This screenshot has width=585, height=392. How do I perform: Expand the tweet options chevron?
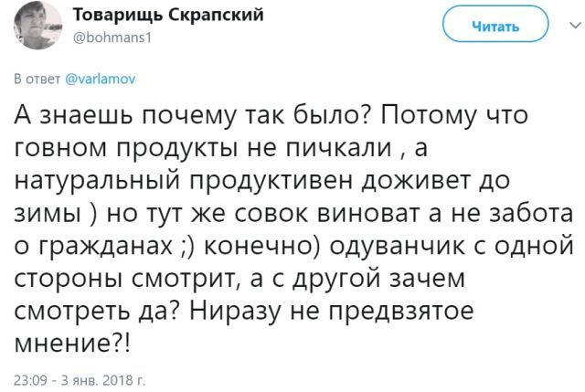coord(576,26)
